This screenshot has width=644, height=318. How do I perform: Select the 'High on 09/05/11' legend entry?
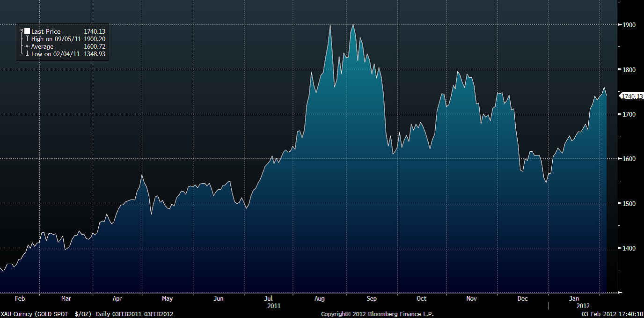point(56,39)
